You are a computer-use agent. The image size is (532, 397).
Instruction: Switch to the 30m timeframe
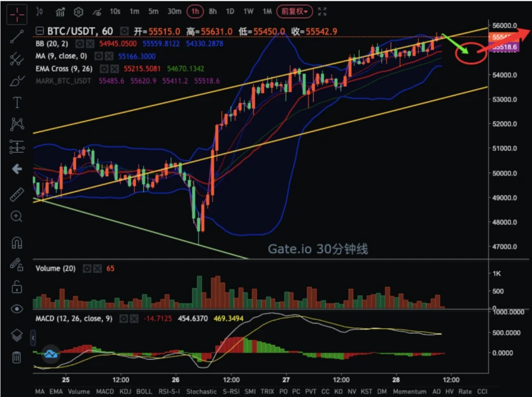pyautogui.click(x=174, y=11)
